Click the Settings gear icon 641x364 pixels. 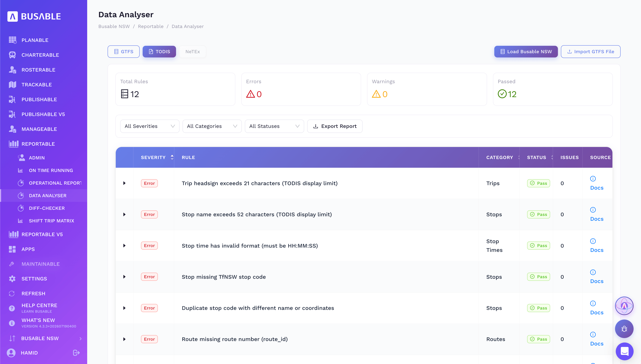tap(12, 279)
